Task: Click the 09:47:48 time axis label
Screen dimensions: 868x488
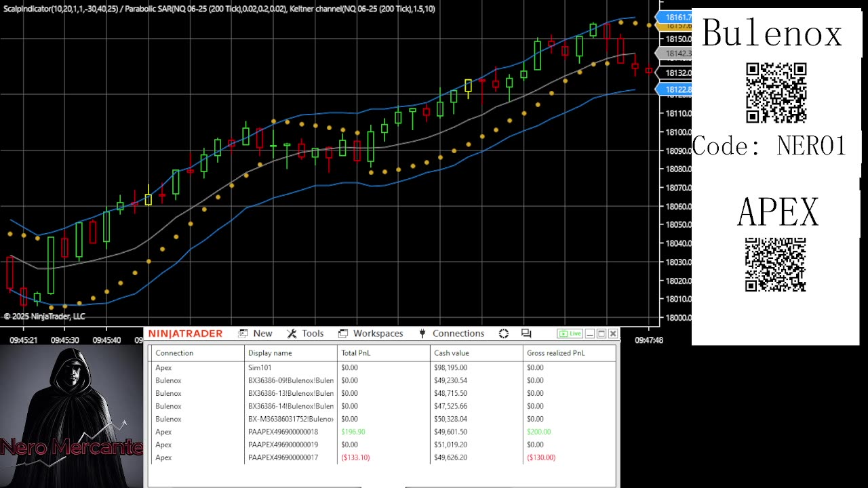Action: 649,340
